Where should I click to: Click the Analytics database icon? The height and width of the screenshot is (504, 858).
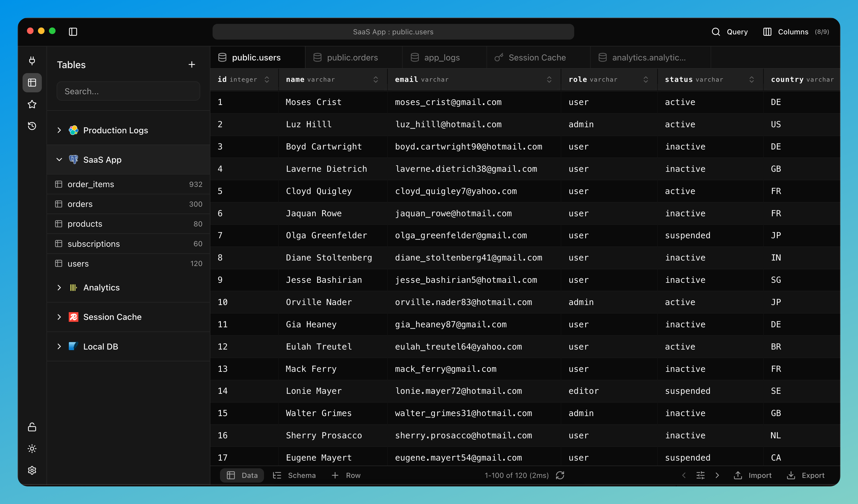pyautogui.click(x=73, y=287)
